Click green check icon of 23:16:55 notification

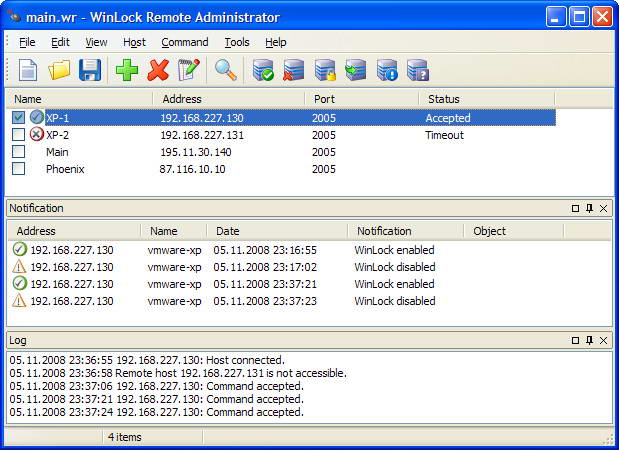click(x=19, y=249)
